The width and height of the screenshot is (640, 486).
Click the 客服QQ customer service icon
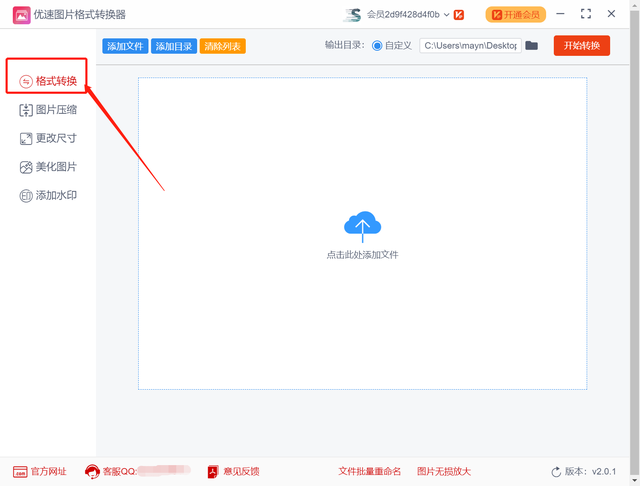click(x=92, y=471)
